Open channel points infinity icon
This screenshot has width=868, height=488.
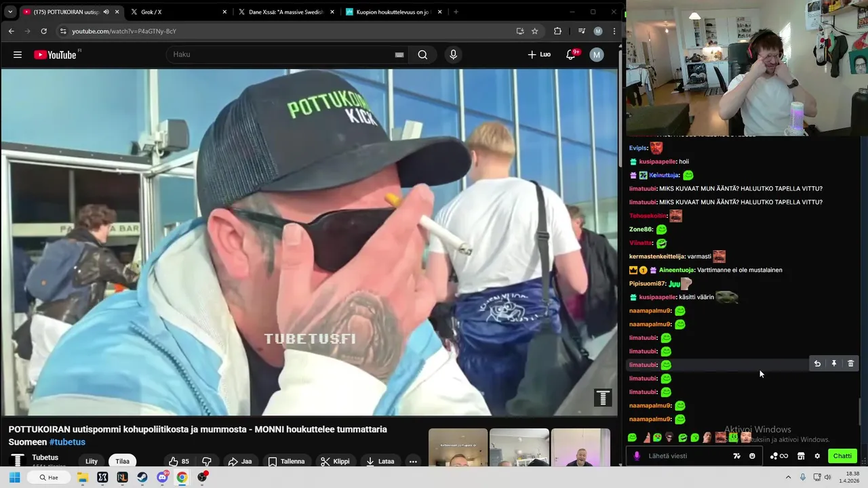(778, 456)
